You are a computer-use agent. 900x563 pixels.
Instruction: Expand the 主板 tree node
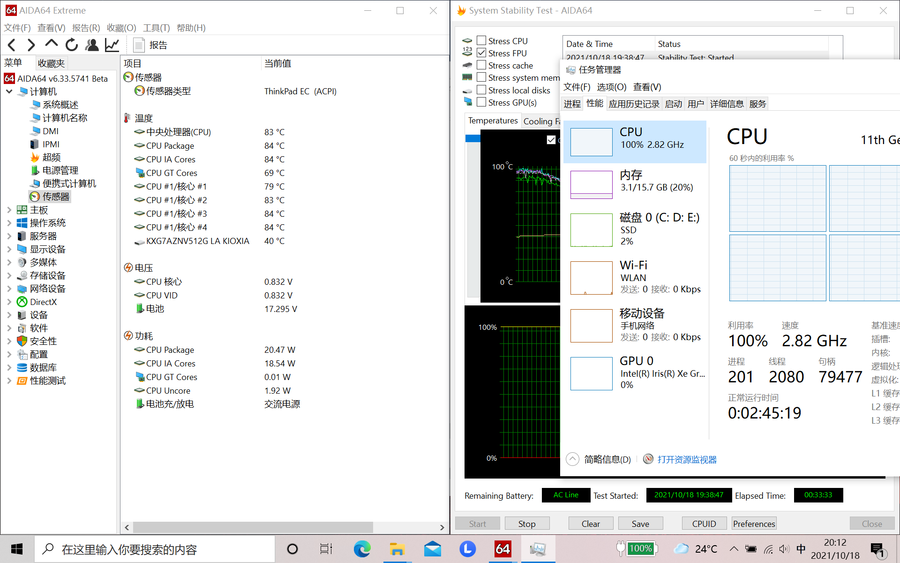tap(9, 210)
